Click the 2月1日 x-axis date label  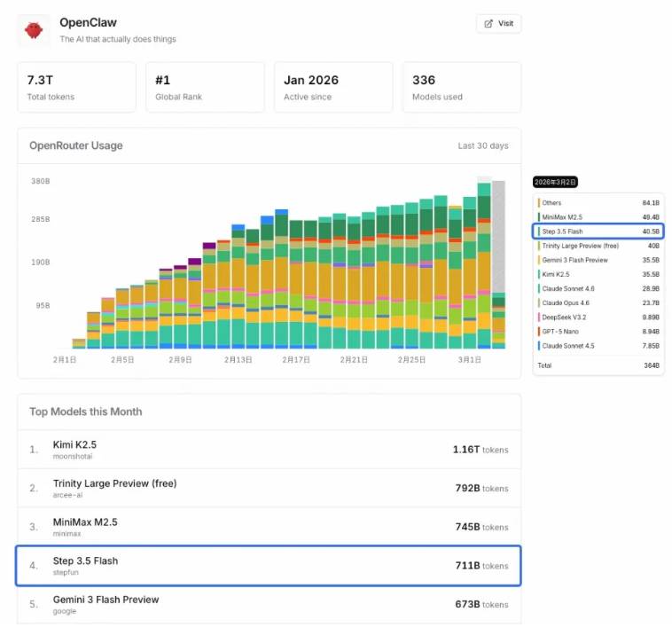[65, 360]
